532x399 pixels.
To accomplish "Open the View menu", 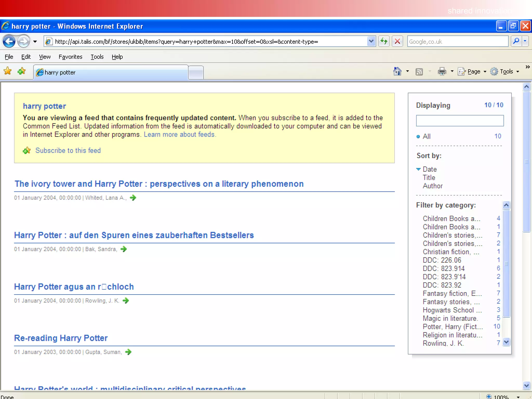I will click(x=45, y=57).
